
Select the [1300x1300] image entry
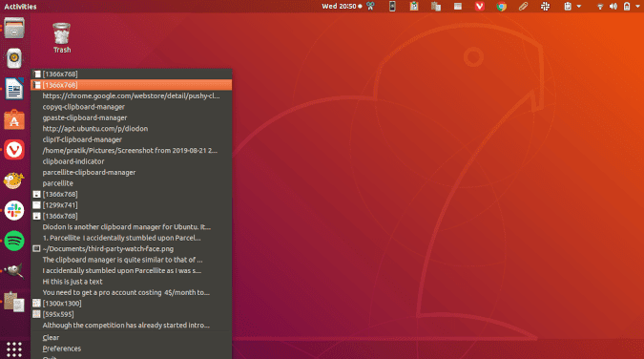click(x=132, y=303)
